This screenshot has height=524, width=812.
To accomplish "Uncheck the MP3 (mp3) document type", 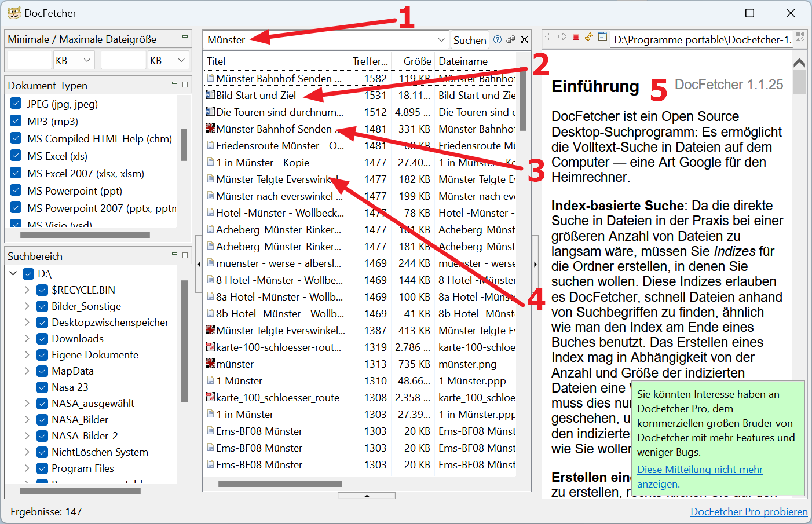I will [16, 122].
